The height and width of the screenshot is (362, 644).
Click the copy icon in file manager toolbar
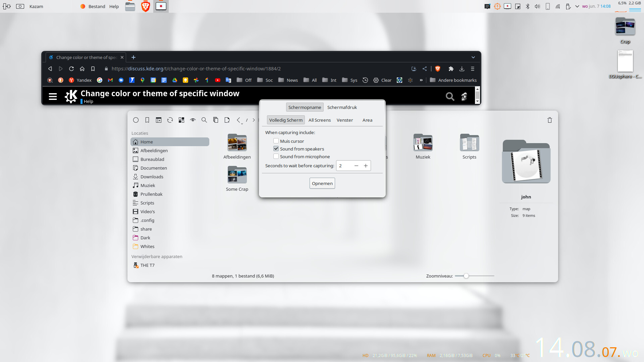216,120
